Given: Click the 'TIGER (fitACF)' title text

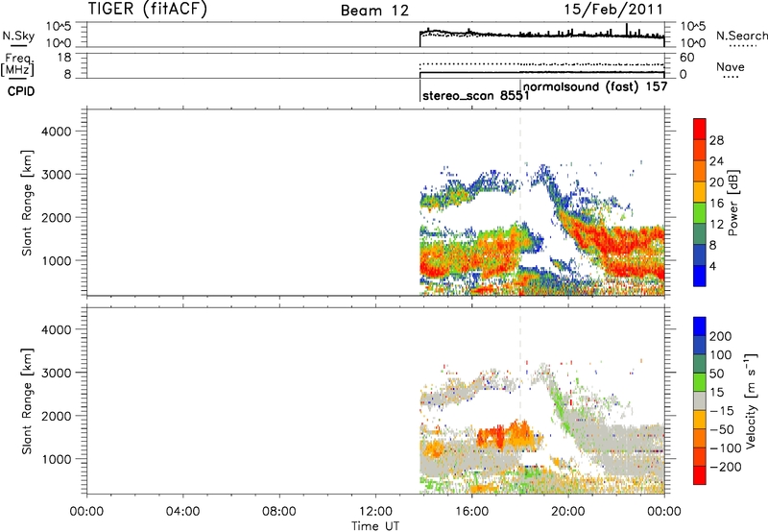Looking at the screenshot, I should pyautogui.click(x=148, y=9).
